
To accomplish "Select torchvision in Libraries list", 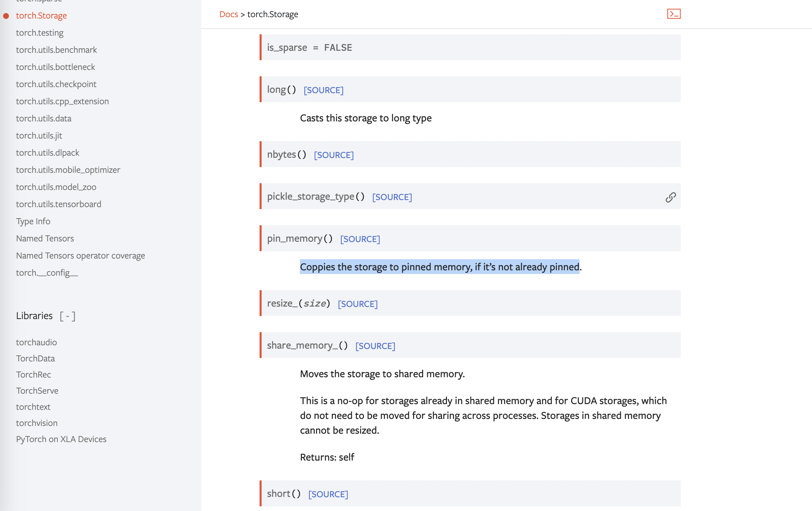I will tap(36, 423).
